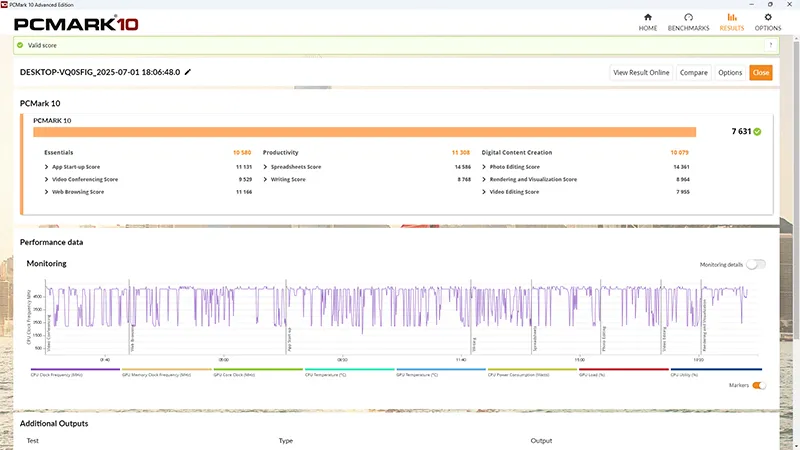Click the Performance data heading
This screenshot has width=800, height=450.
tap(52, 242)
